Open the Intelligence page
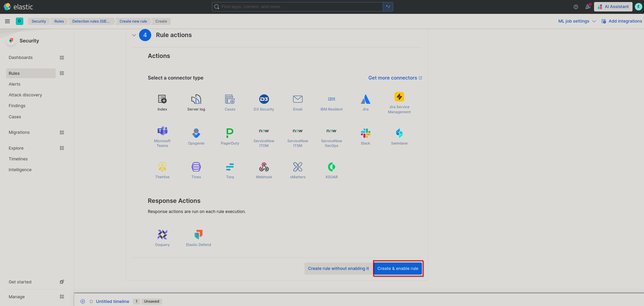This screenshot has width=644, height=306. 20,170
